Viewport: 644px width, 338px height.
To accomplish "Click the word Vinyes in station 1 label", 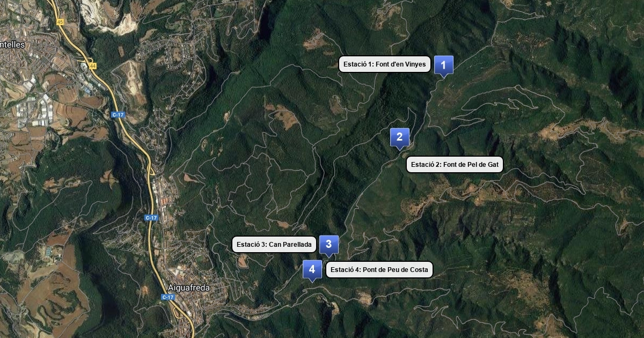I will click(x=415, y=64).
